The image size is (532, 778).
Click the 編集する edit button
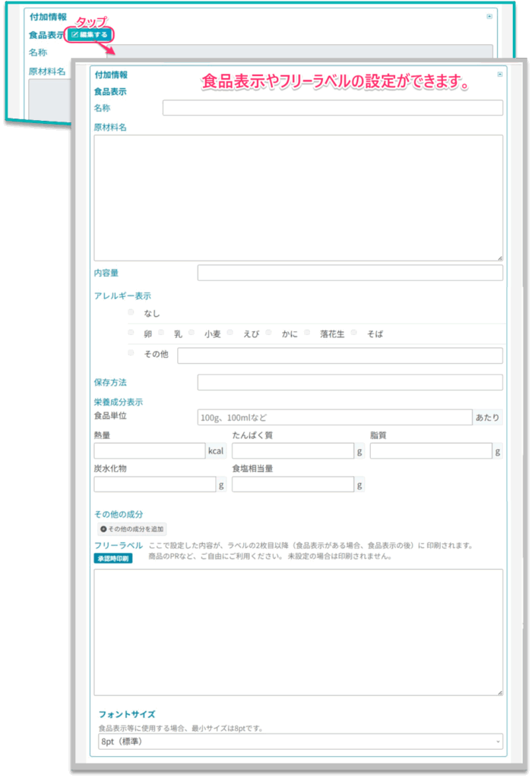[x=90, y=34]
